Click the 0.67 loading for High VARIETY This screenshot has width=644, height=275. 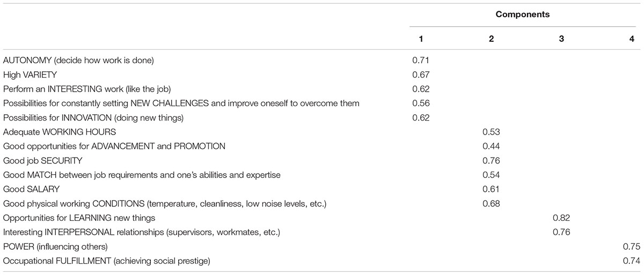420,75
